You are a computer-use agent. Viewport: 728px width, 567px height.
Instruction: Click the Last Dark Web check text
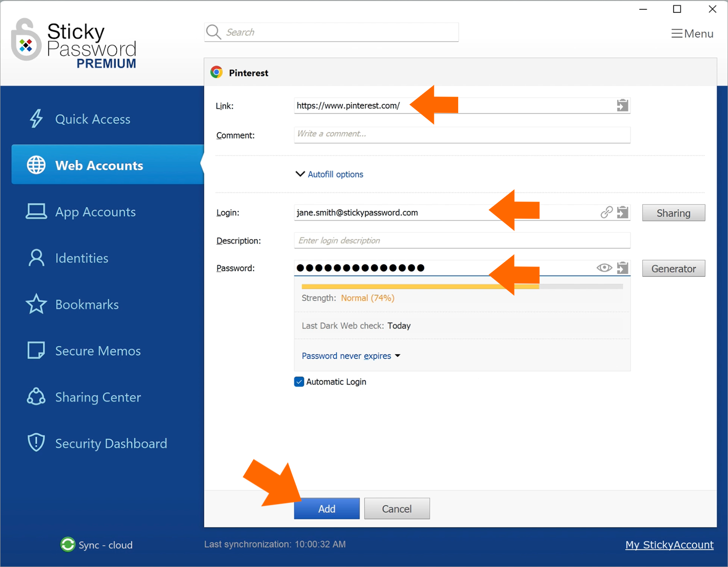[x=356, y=326]
